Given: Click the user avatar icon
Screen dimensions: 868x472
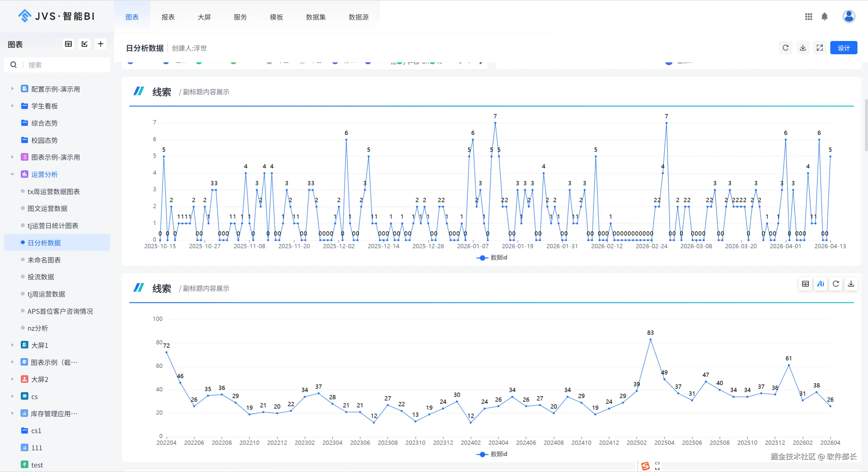Looking at the screenshot, I should [848, 16].
